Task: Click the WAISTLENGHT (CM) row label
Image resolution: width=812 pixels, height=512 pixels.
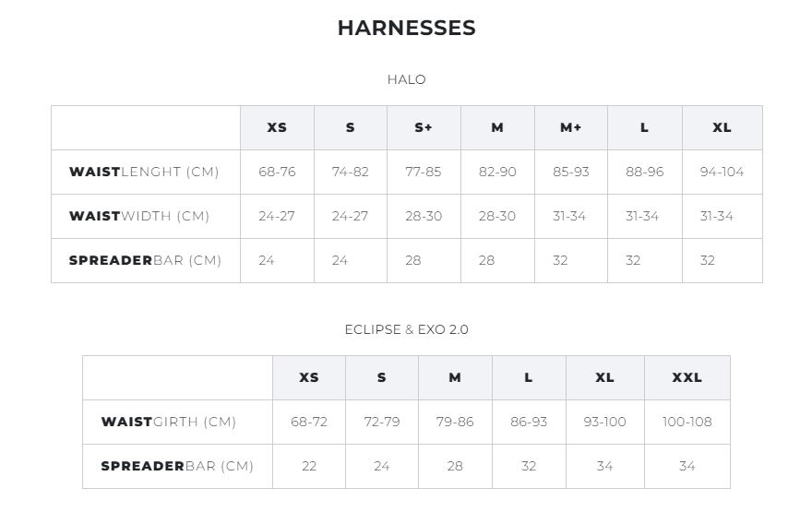Action: [x=144, y=172]
